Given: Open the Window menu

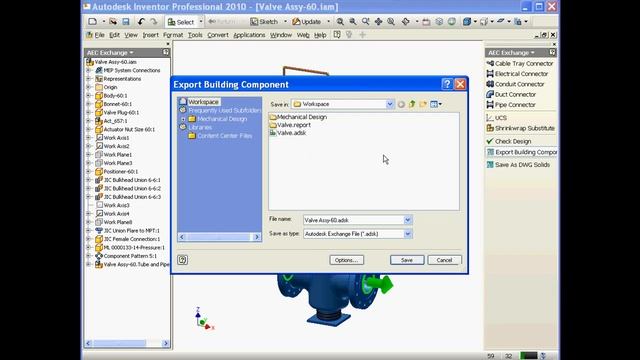Looking at the screenshot, I should pos(281,35).
